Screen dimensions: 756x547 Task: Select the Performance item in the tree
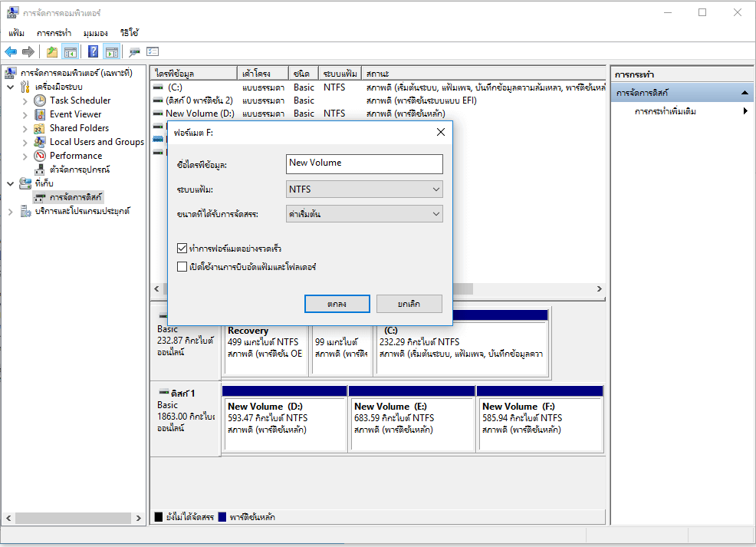[75, 156]
